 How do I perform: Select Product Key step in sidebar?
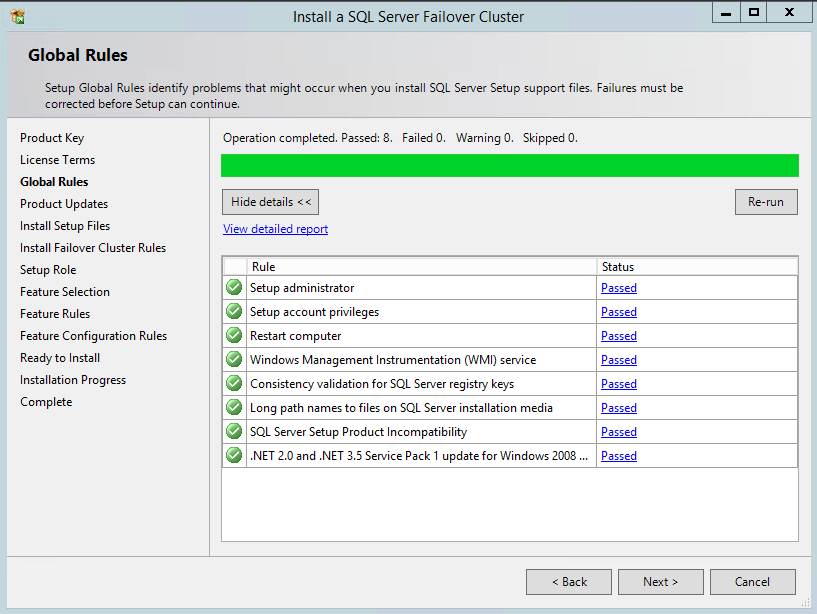52,138
